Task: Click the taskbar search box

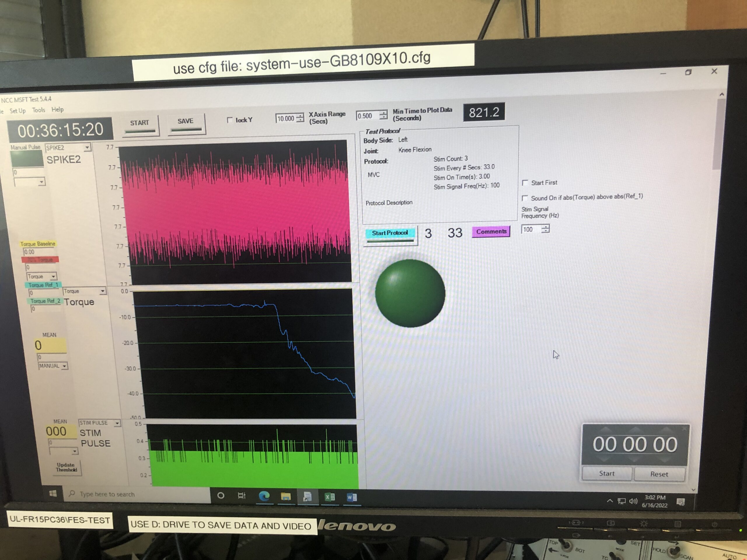Action: (x=137, y=494)
